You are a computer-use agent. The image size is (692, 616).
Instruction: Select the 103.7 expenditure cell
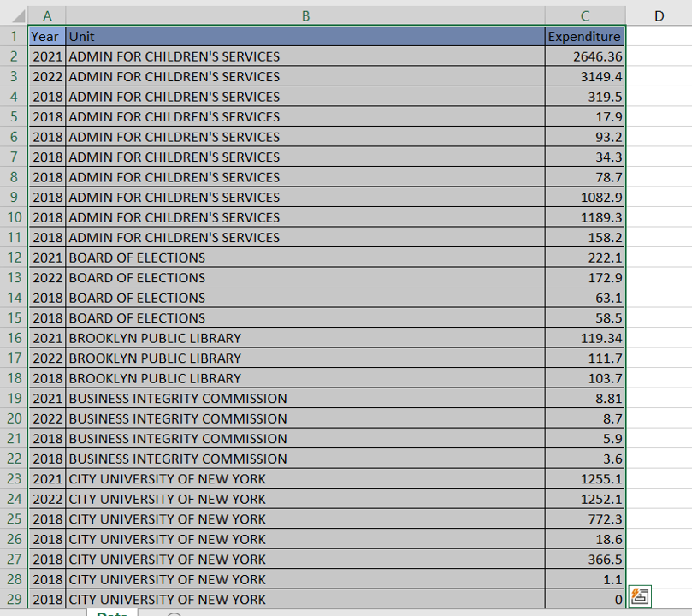[x=585, y=379]
